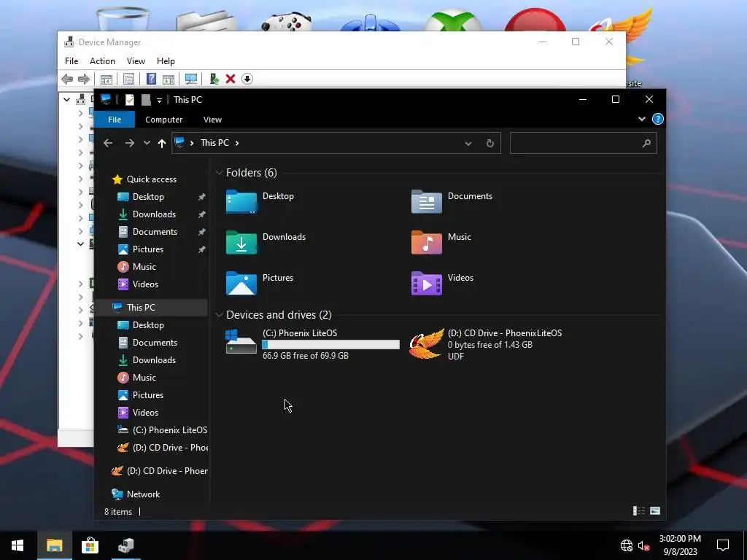Click the Forward arrow in Device Manager toolbar

(84, 79)
